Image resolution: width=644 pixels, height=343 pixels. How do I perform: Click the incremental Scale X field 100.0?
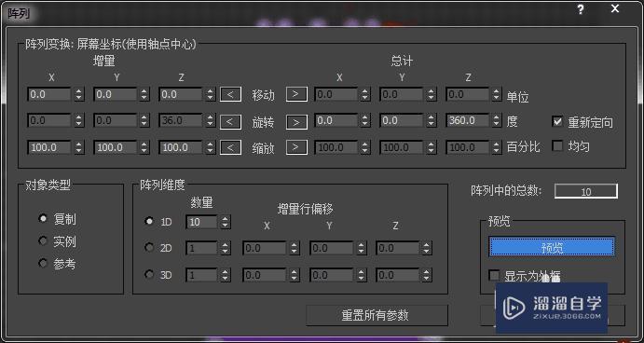(x=49, y=147)
